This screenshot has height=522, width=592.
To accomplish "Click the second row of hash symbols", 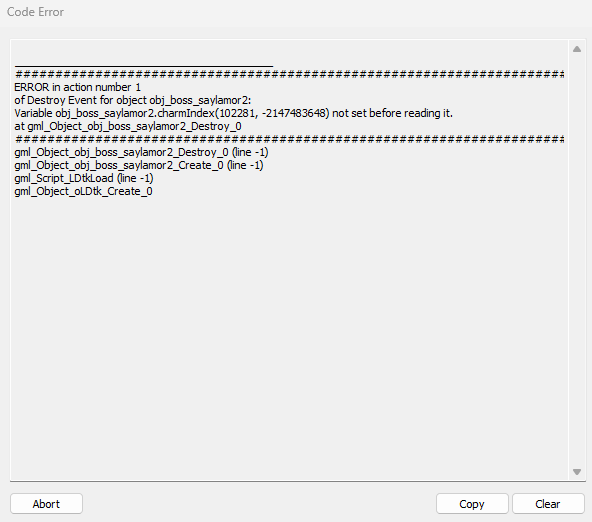I will [289, 139].
